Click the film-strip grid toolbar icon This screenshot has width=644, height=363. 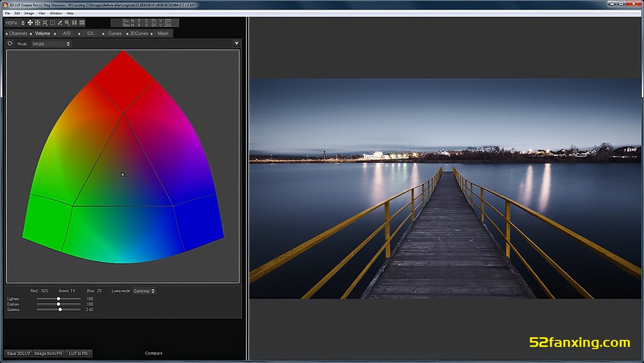82,23
